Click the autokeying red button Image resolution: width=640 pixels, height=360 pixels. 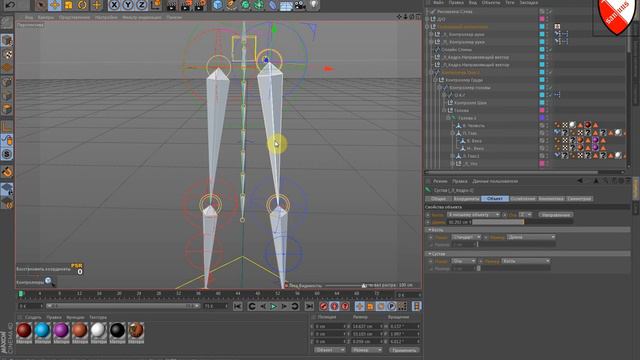coord(334,306)
